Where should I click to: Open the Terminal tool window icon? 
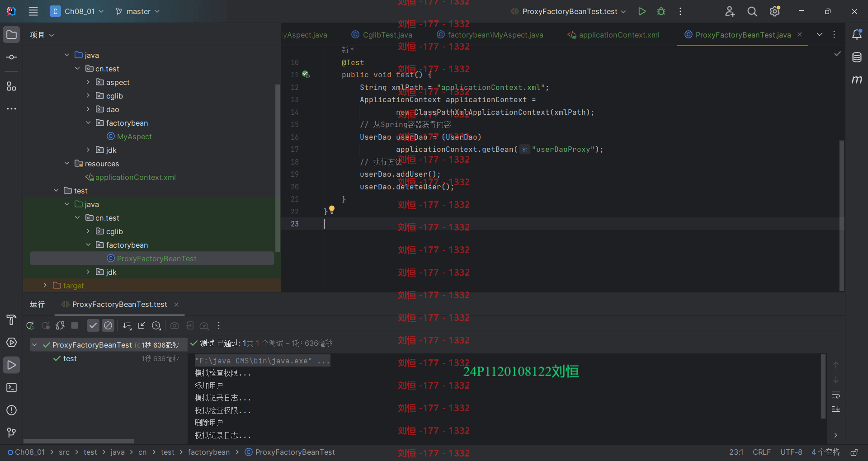pos(12,387)
